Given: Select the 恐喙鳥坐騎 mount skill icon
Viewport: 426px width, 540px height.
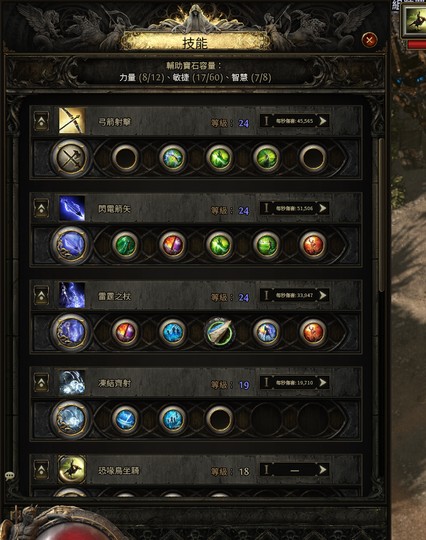Looking at the screenshot, I should click(x=72, y=469).
